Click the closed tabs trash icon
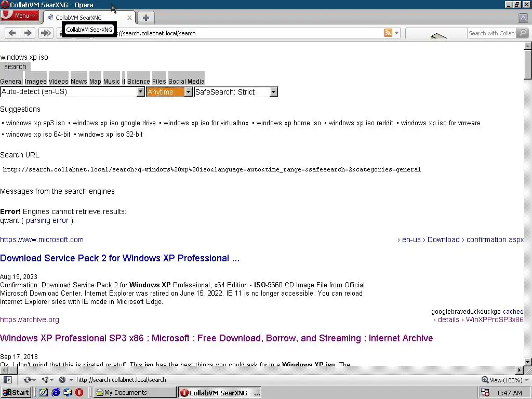The image size is (532, 399). point(523,18)
